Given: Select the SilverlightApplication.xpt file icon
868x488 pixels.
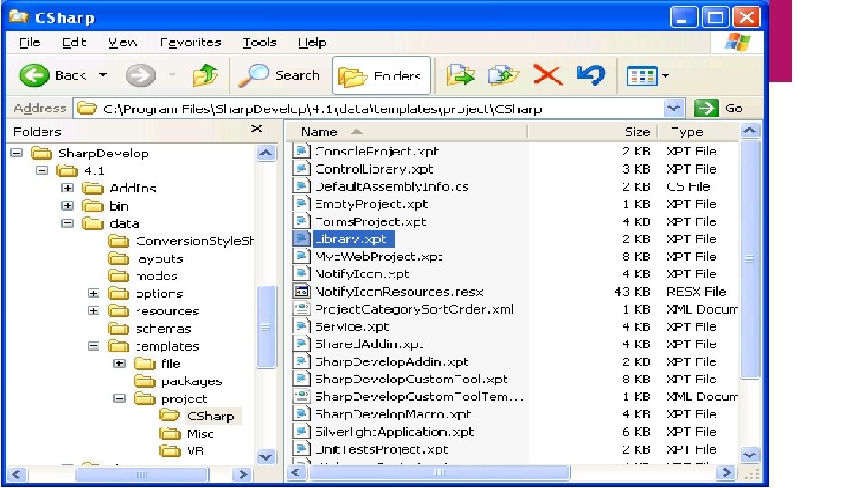Looking at the screenshot, I should click(301, 432).
